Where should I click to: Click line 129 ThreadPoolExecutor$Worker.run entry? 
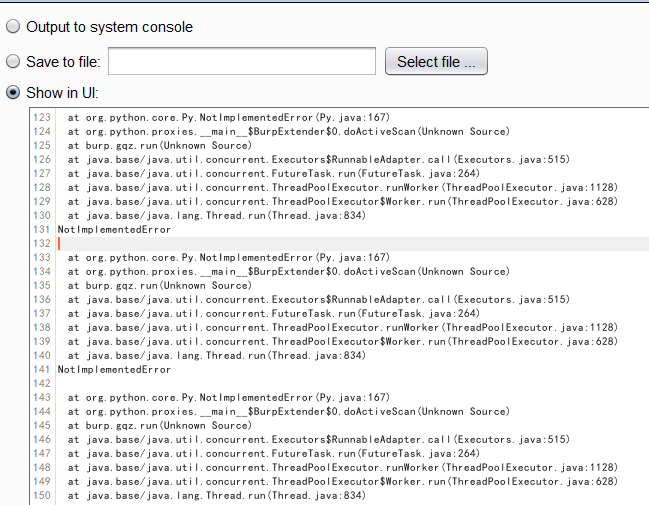pyautogui.click(x=343, y=202)
